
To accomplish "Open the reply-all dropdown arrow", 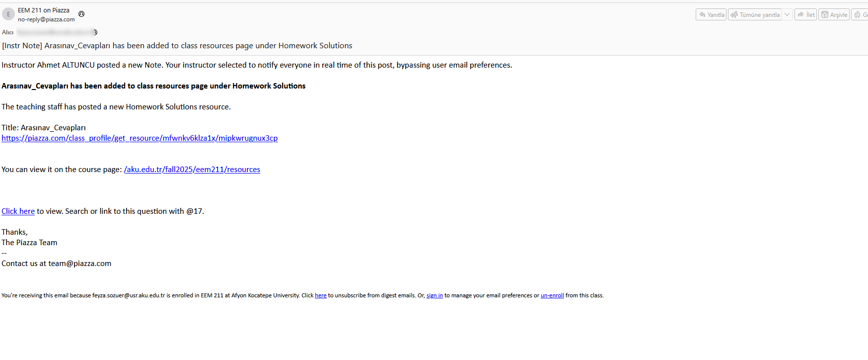I will [x=787, y=15].
